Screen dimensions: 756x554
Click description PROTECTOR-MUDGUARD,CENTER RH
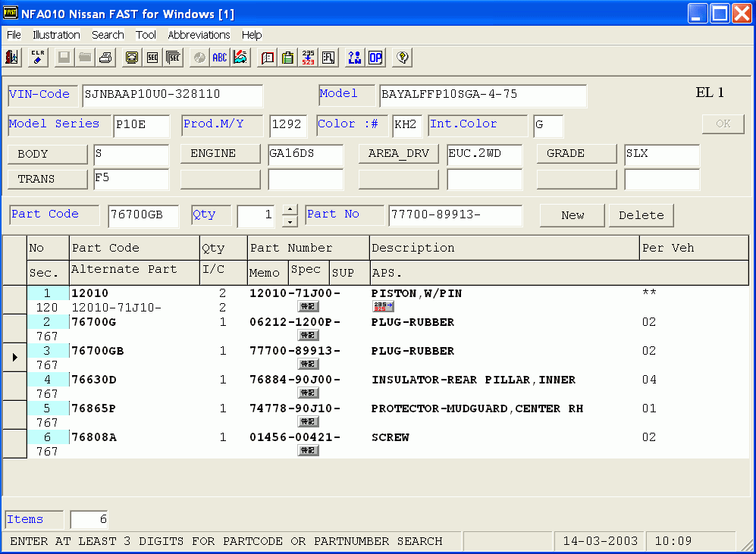pyautogui.click(x=477, y=408)
